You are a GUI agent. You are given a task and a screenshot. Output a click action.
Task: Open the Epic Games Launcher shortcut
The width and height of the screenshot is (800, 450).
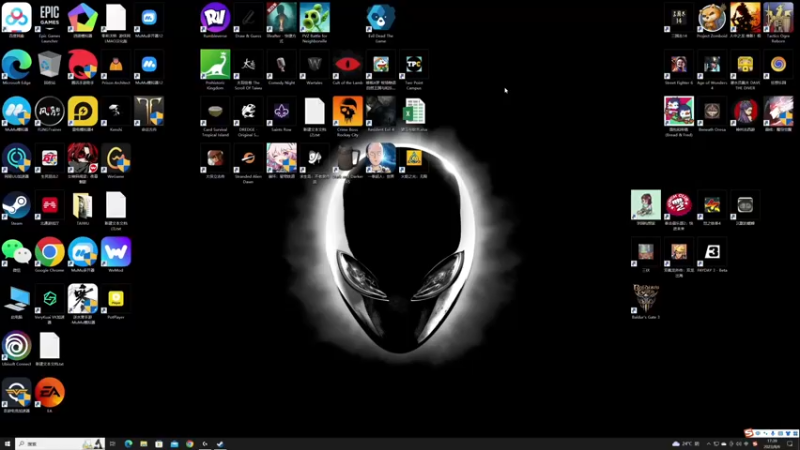point(49,22)
